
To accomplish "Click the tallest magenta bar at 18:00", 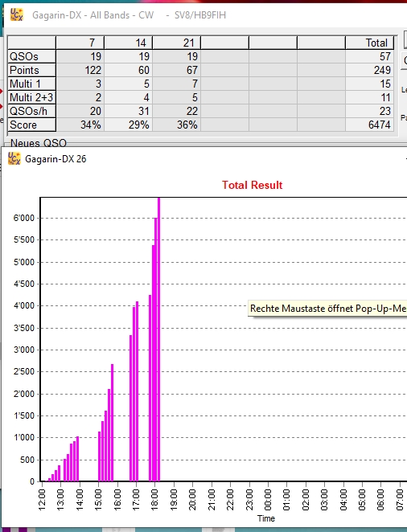I will tap(159, 339).
